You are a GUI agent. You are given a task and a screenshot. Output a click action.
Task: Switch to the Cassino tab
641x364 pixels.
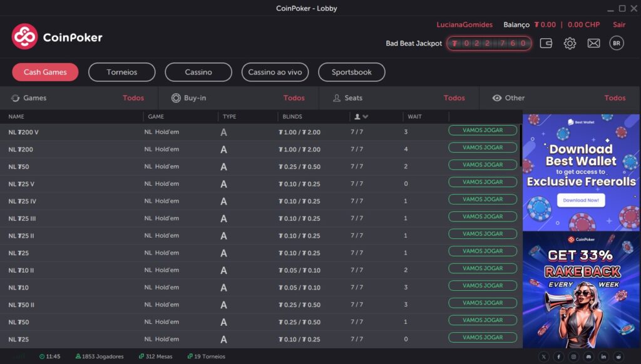click(198, 73)
